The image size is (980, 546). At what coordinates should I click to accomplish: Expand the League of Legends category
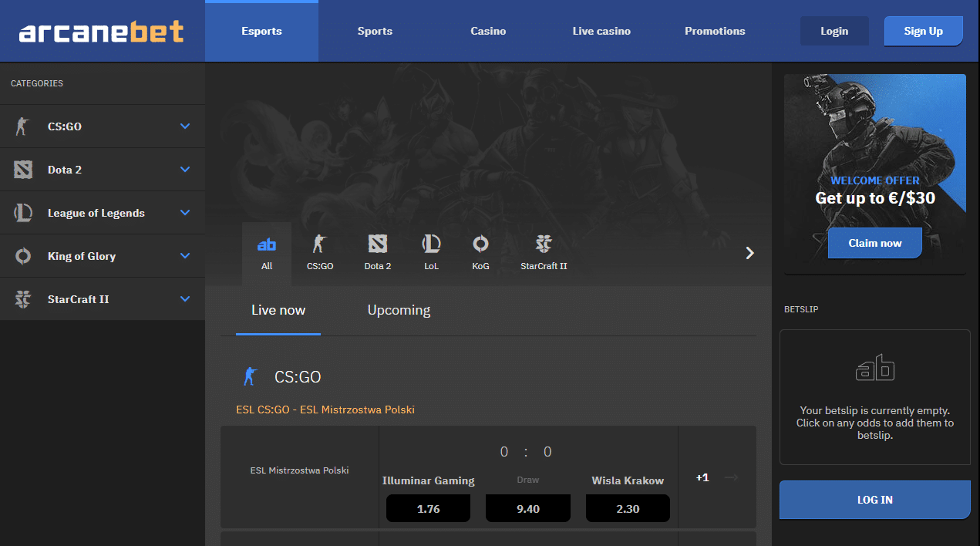coord(185,213)
